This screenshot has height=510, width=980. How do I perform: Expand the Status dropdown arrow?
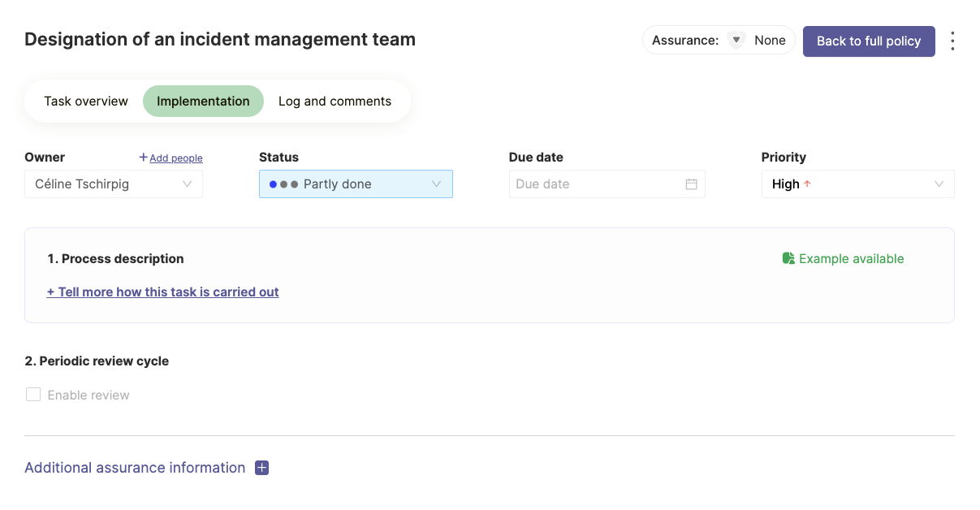pyautogui.click(x=436, y=184)
